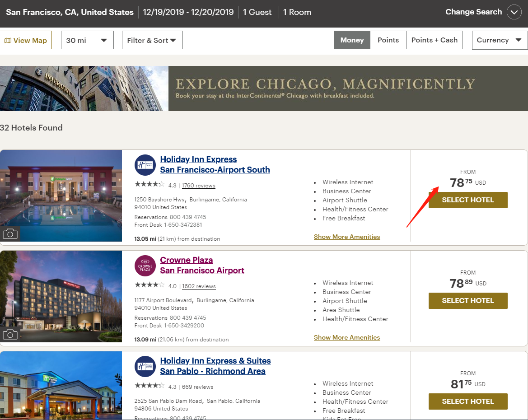Click the Crowne Plaza brand logo
This screenshot has width=528, height=420.
[145, 266]
